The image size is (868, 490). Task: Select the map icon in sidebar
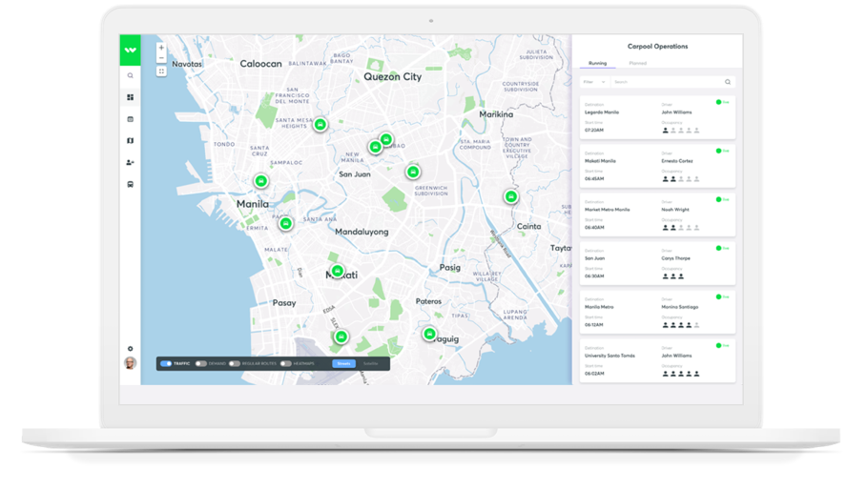point(130,141)
